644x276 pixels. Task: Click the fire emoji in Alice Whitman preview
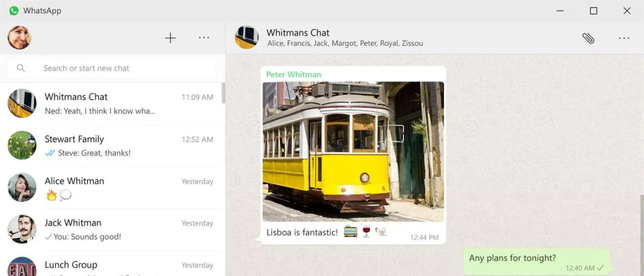[x=51, y=195]
